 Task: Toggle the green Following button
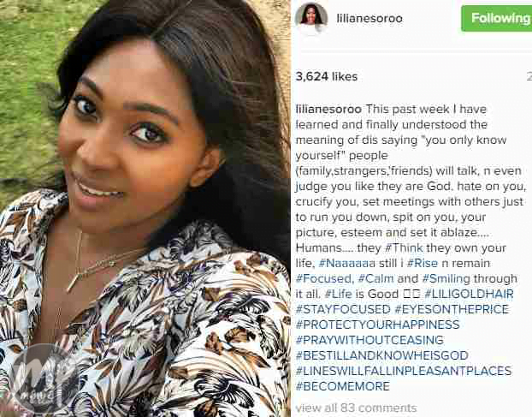[x=497, y=18]
